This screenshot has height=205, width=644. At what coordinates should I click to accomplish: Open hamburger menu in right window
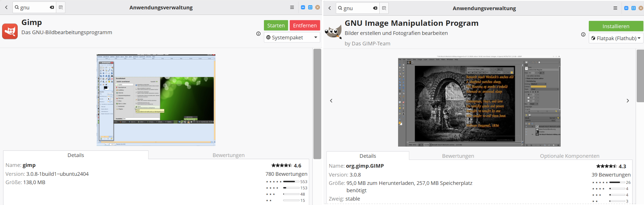click(x=616, y=8)
